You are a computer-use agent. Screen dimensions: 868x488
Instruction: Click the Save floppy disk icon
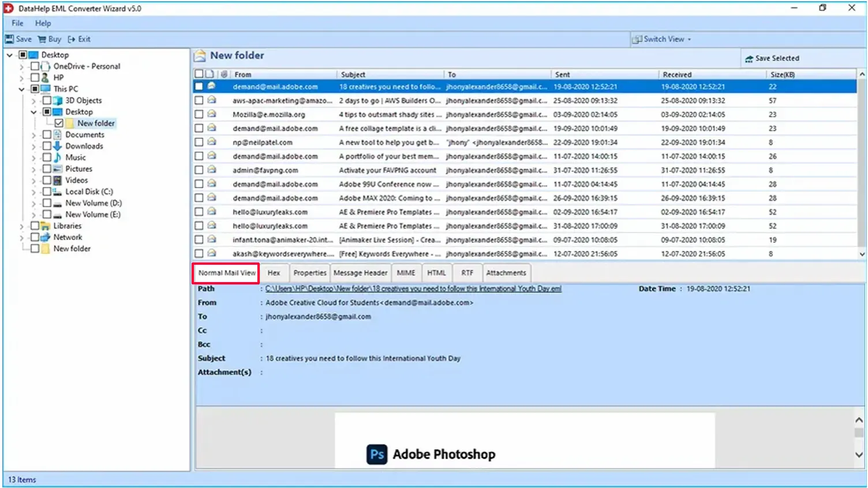point(9,39)
